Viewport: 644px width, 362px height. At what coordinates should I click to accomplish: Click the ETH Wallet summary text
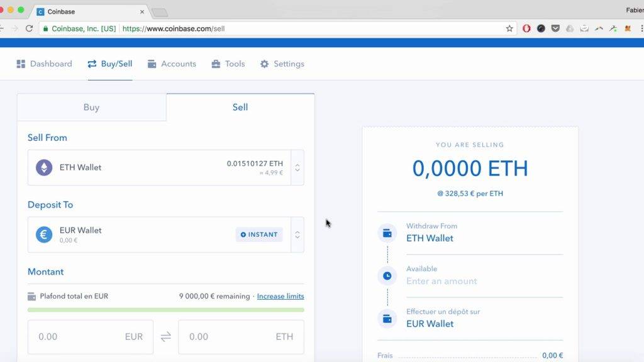[x=430, y=238]
